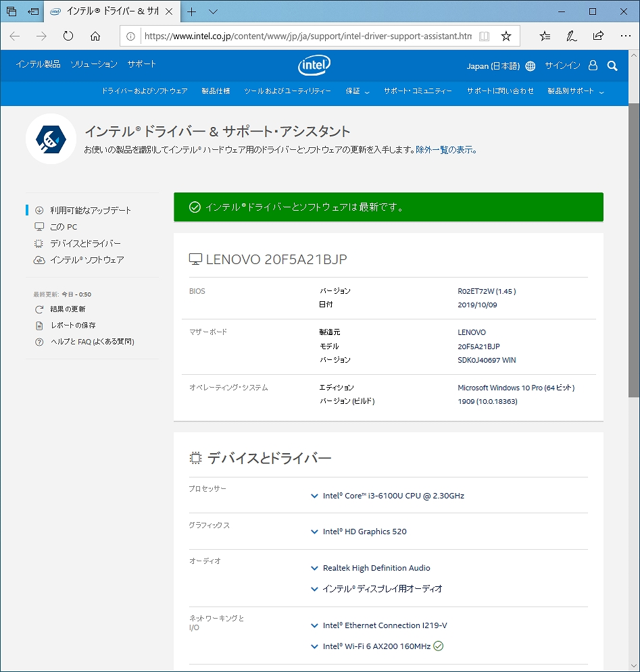The image size is (640, 672).
Task: Open the browser settings ellipsis menu
Action: [625, 36]
